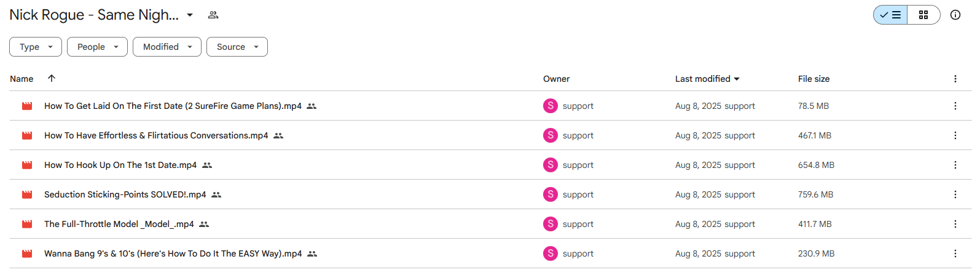Switch to grid layout view

[923, 15]
